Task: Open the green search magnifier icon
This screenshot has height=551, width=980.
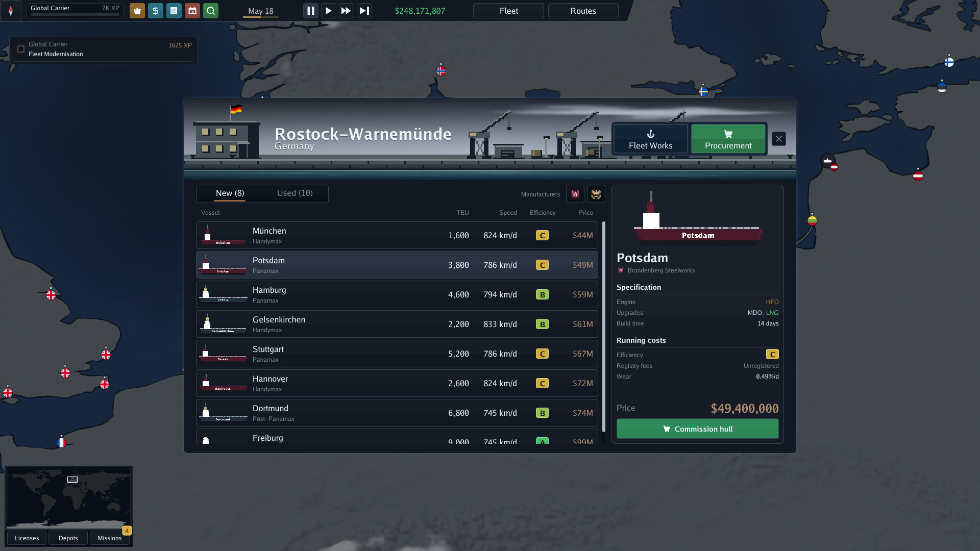Action: click(x=210, y=11)
